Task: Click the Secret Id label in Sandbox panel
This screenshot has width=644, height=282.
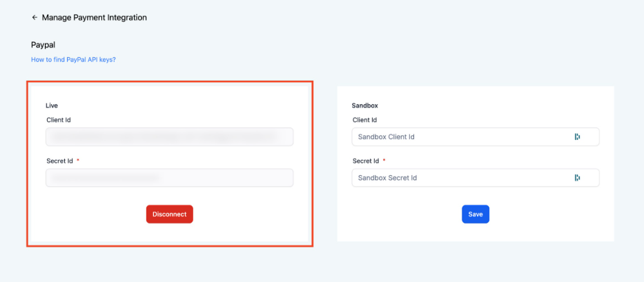Action: click(366, 161)
